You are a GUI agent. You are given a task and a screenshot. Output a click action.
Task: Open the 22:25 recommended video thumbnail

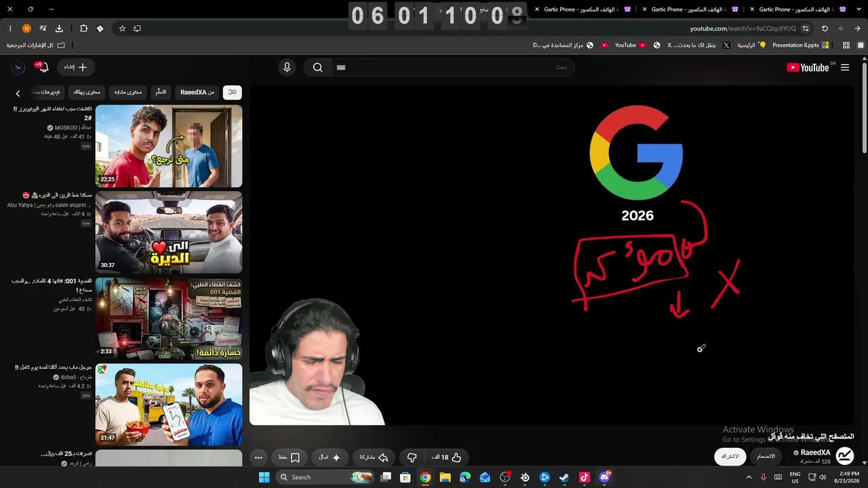(x=169, y=146)
